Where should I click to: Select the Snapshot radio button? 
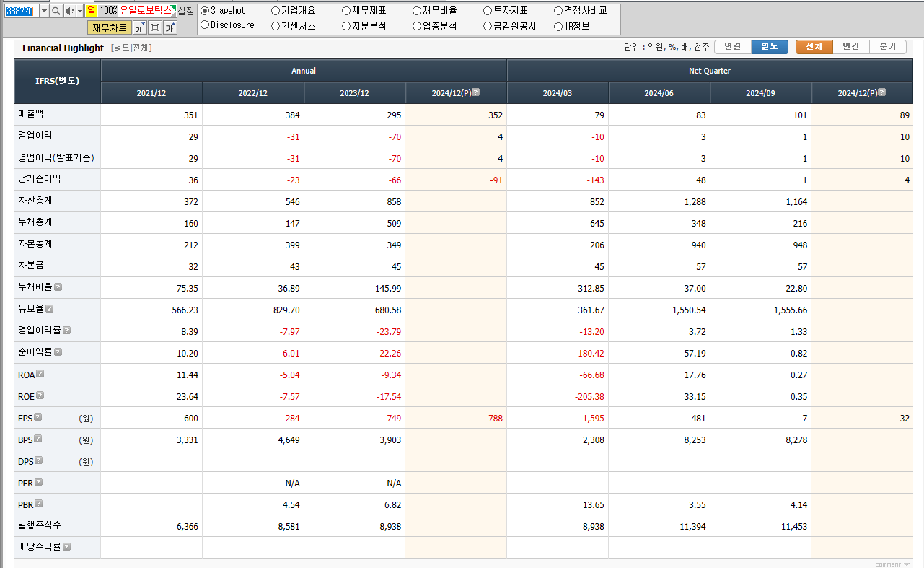pyautogui.click(x=205, y=11)
